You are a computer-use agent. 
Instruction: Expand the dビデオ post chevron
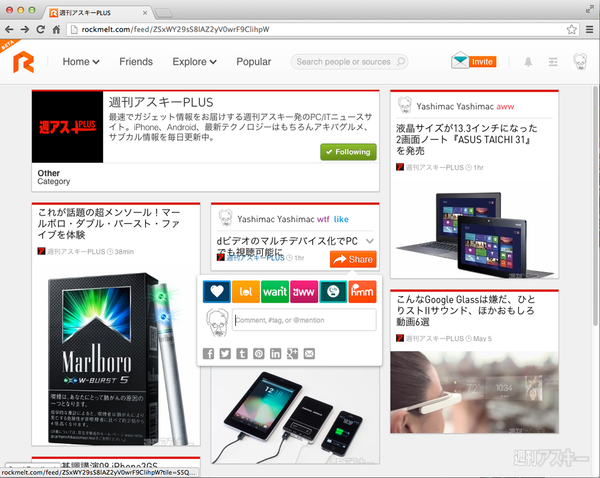[370, 241]
